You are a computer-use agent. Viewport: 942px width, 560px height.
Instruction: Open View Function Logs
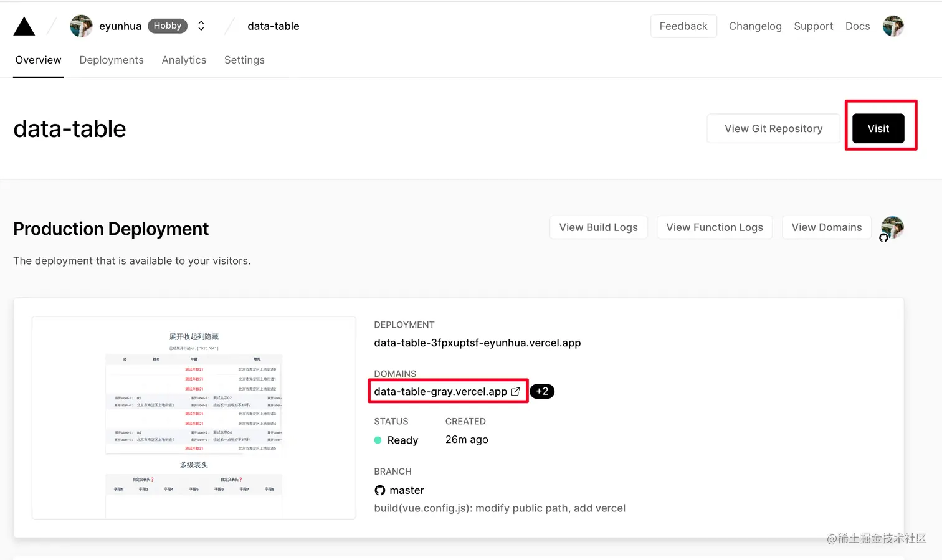[x=715, y=227]
